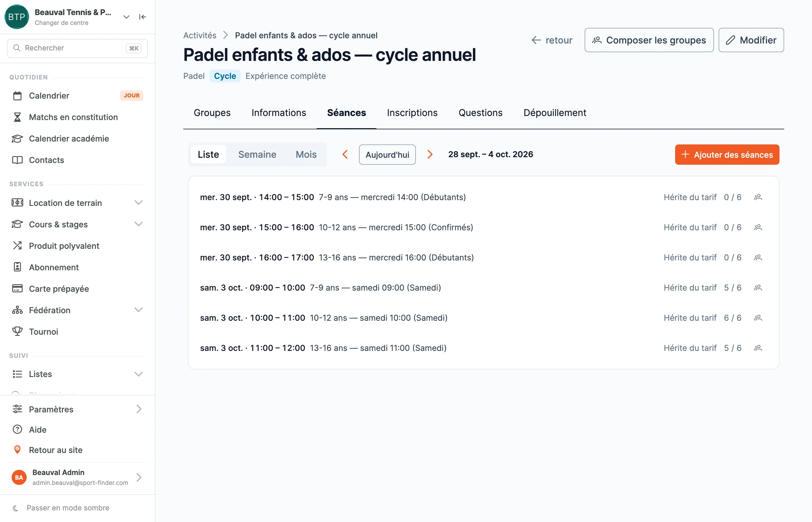Show participants for the 13-16 ans mercredi 16:00 session
Image resolution: width=812 pixels, height=522 pixels.
[758, 258]
